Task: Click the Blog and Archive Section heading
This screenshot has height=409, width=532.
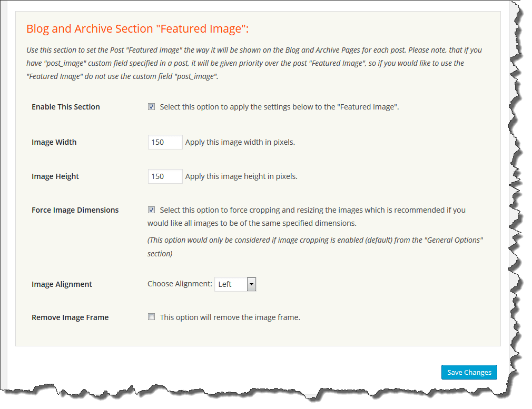Action: [x=138, y=28]
